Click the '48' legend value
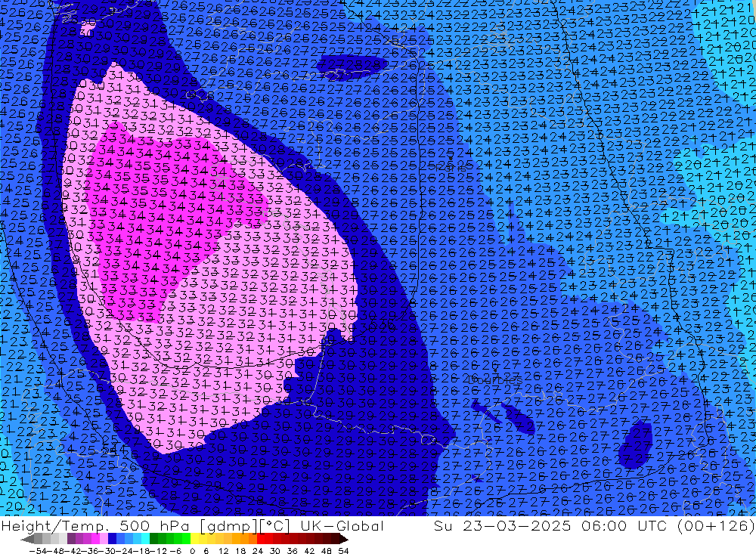Viewport: 756px width, 554px height. [327, 551]
